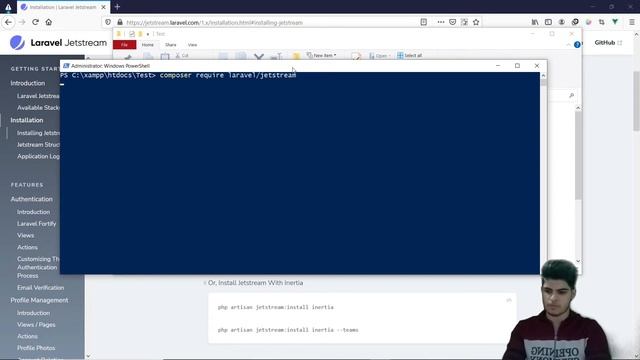Click the padlock site security icon
The image size is (640, 360).
point(120,22)
